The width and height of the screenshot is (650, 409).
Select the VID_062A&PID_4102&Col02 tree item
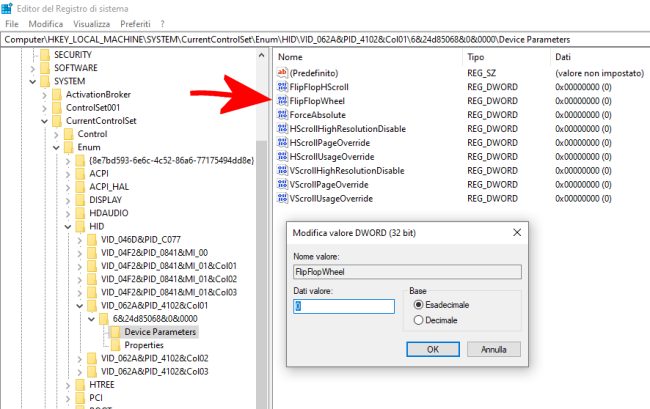pos(155,358)
